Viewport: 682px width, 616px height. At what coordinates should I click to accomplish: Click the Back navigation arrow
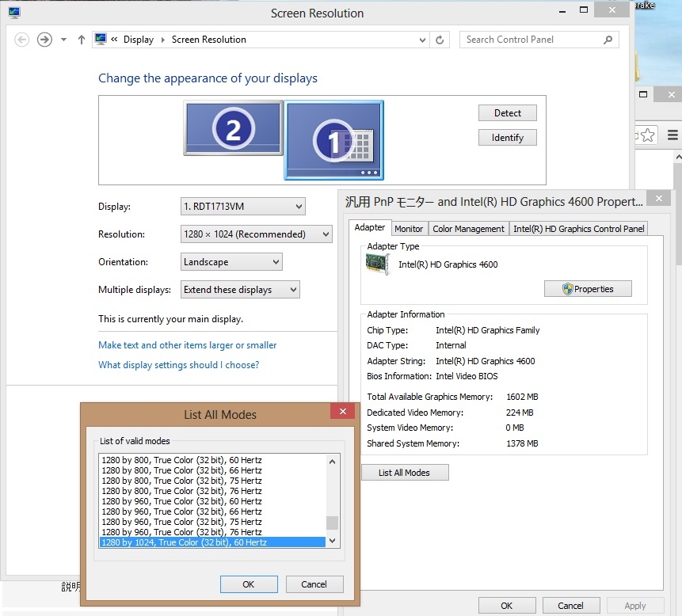point(22,40)
